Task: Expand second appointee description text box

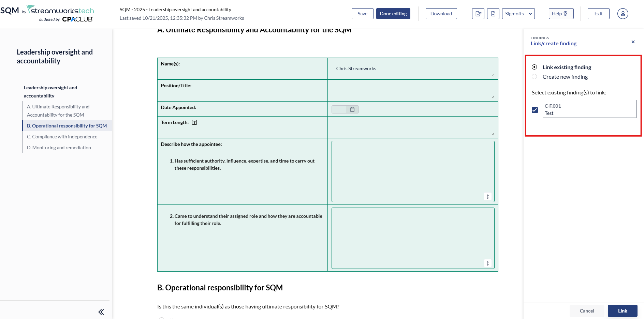Action: [x=487, y=263]
